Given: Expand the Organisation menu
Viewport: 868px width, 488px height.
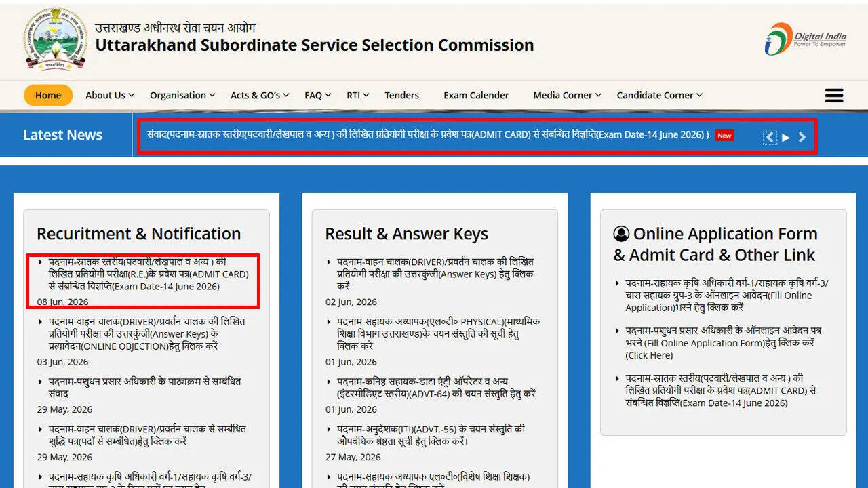Looking at the screenshot, I should point(182,95).
